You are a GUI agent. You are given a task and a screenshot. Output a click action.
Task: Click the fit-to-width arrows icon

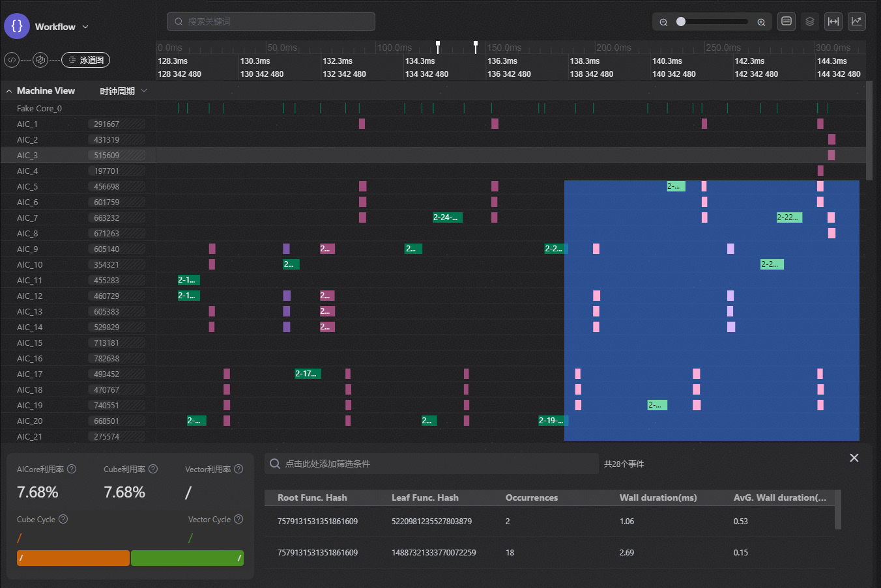coord(833,21)
